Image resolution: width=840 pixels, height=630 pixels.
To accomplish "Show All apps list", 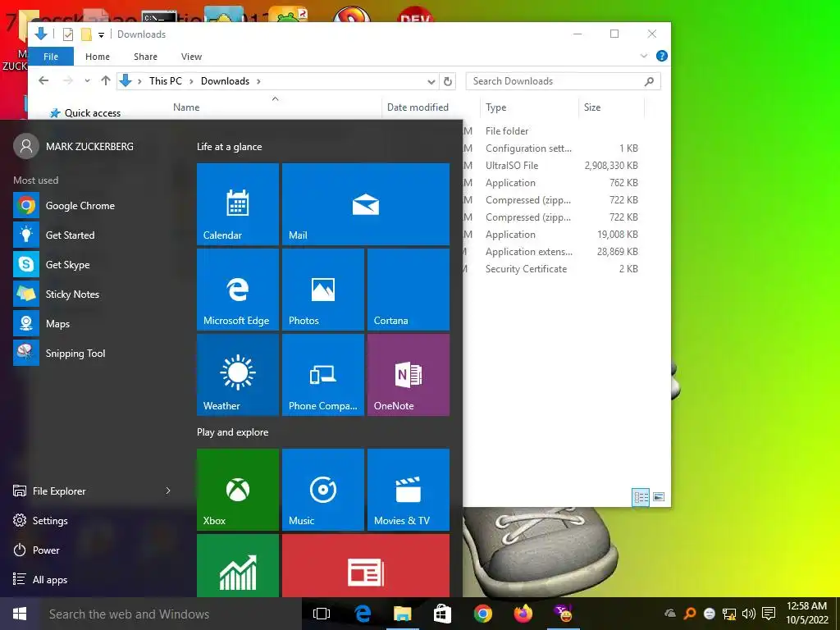I will point(40,579).
